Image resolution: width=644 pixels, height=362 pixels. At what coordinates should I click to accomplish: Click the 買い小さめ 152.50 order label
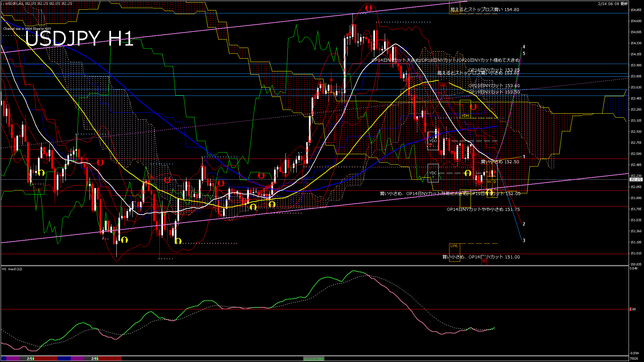tap(500, 162)
